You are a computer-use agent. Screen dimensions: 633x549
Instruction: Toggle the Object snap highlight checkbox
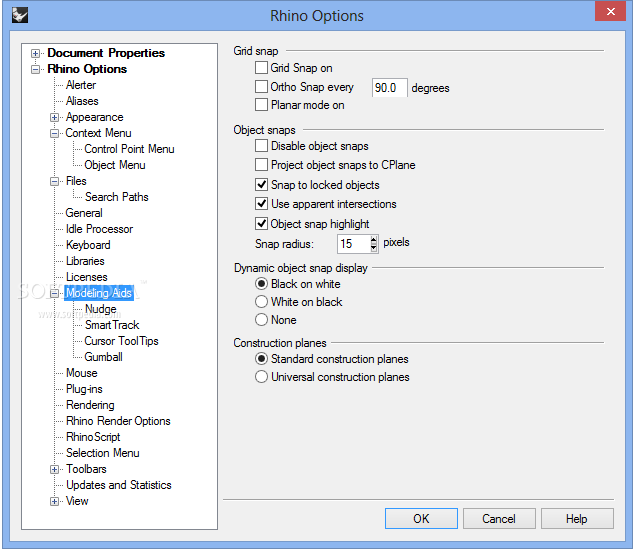click(261, 223)
